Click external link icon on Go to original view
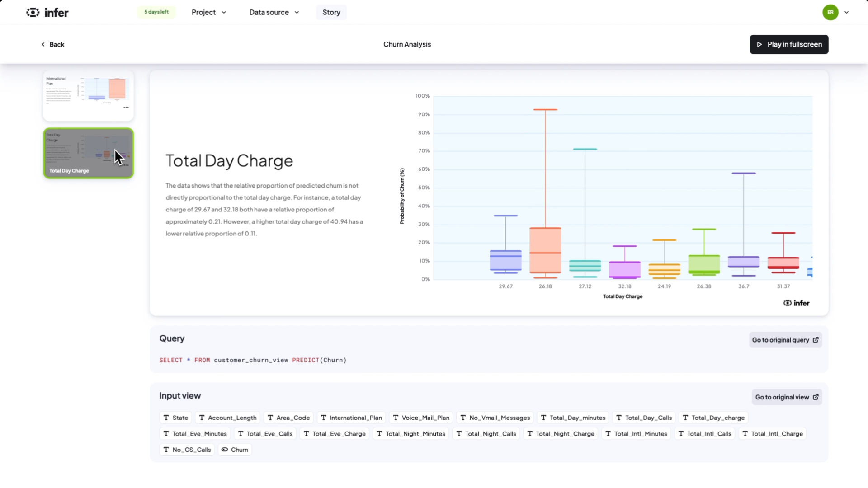 [x=816, y=397]
